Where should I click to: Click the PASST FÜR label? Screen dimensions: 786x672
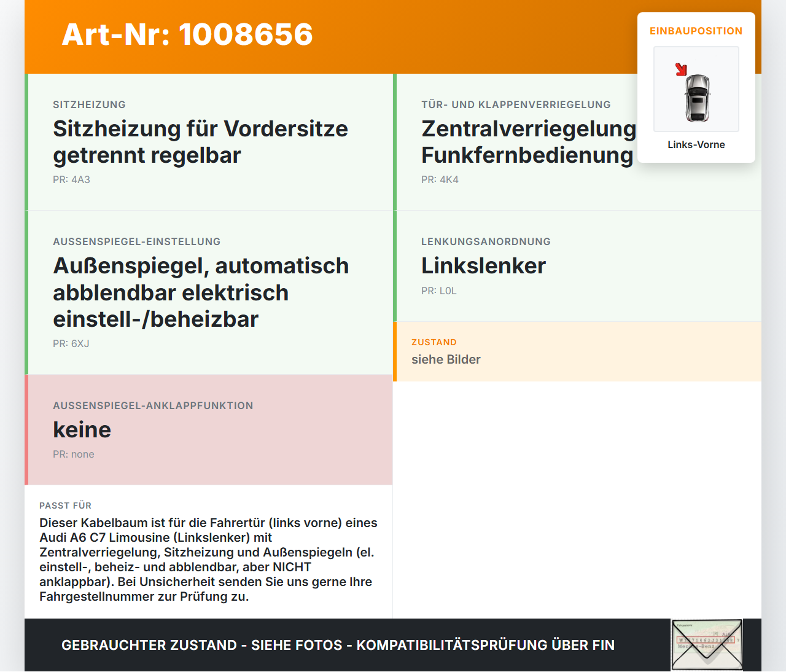[65, 506]
